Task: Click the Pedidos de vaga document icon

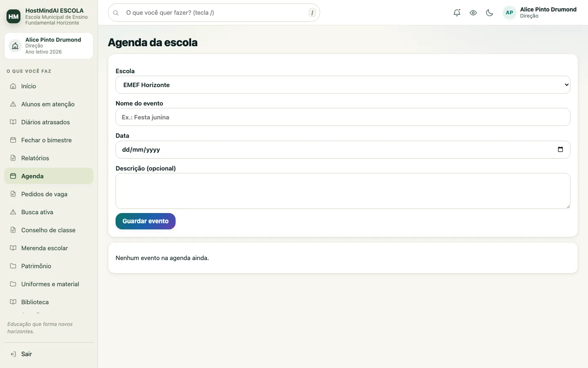Action: 13,194
